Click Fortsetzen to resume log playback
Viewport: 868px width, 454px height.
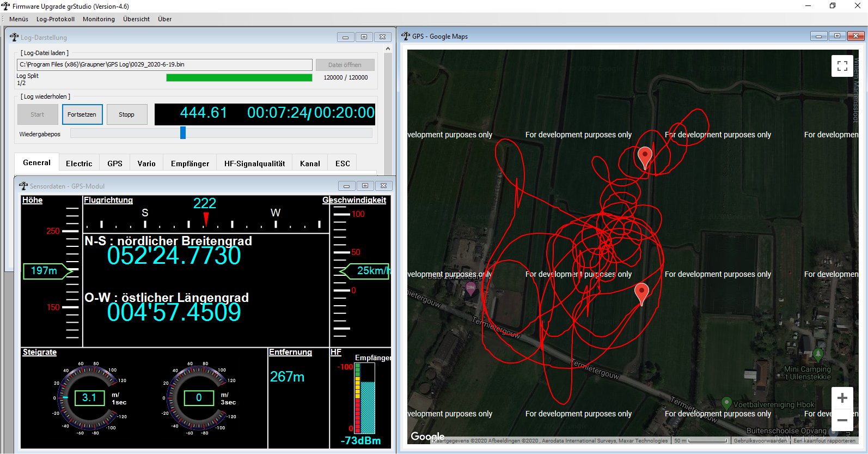[82, 114]
